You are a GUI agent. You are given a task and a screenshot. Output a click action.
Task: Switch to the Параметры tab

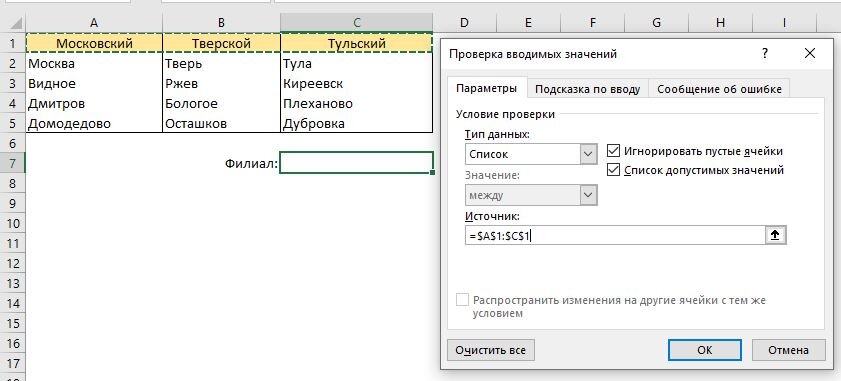point(486,89)
